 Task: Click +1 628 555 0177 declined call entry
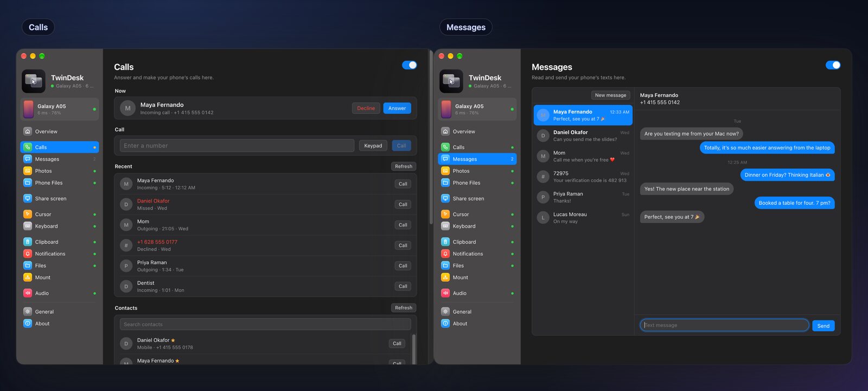coord(265,245)
